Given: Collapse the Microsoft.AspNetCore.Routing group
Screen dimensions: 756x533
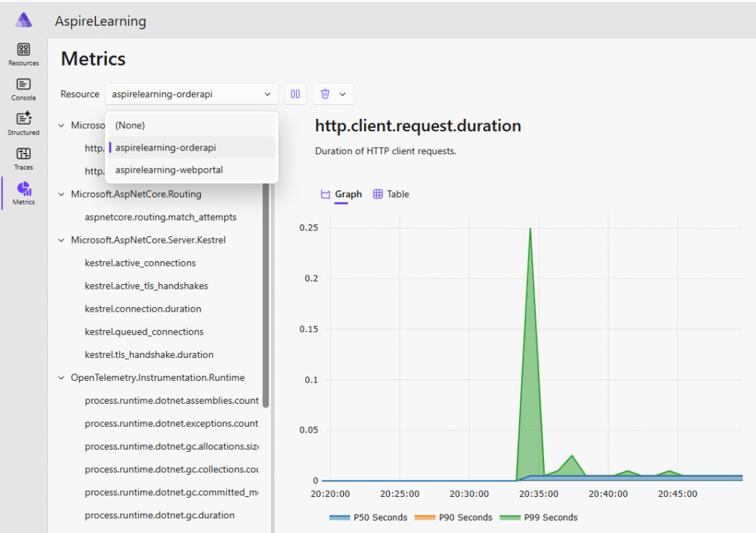Looking at the screenshot, I should 61,194.
